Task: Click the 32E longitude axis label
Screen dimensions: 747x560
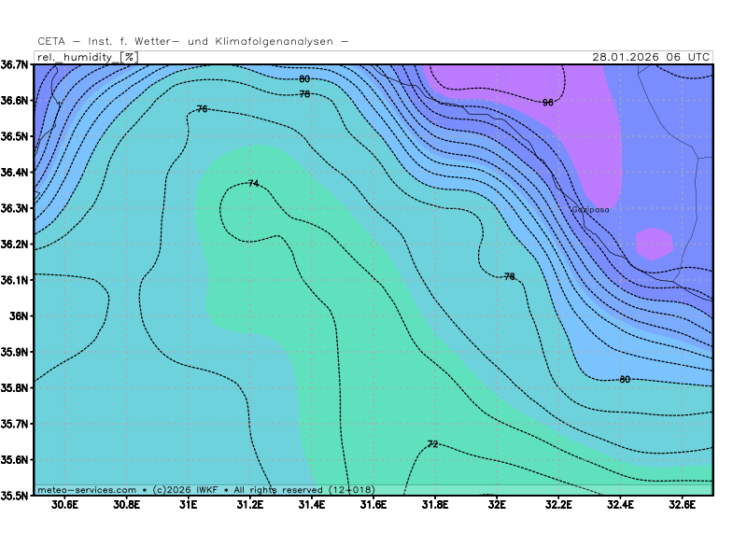Action: 496,505
